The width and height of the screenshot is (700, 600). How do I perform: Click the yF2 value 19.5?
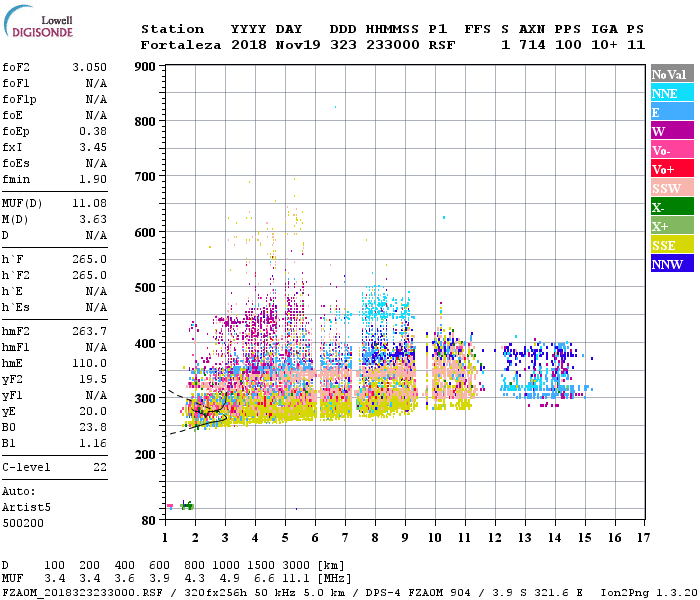tap(93, 379)
